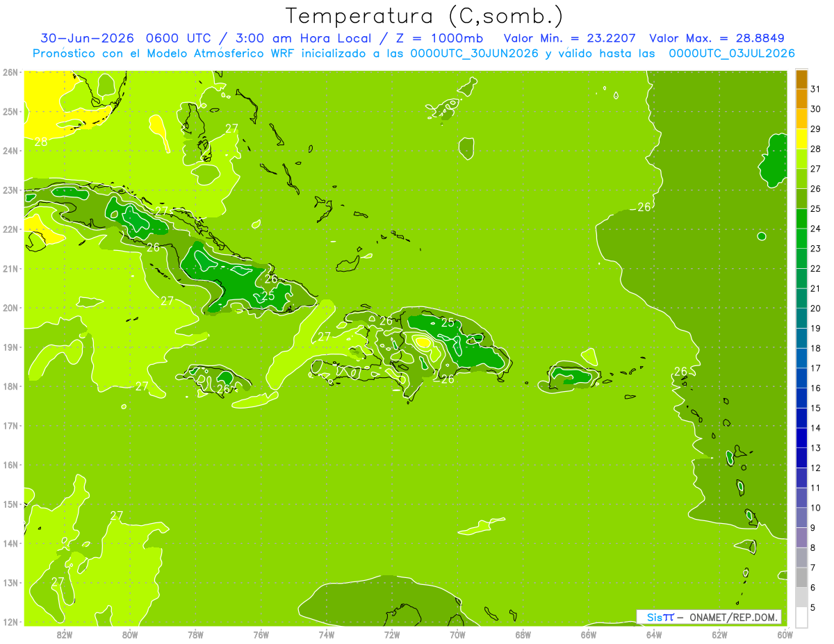The width and height of the screenshot is (834, 644).
Task: Click the "66W" longitude axis label
Action: point(588,634)
